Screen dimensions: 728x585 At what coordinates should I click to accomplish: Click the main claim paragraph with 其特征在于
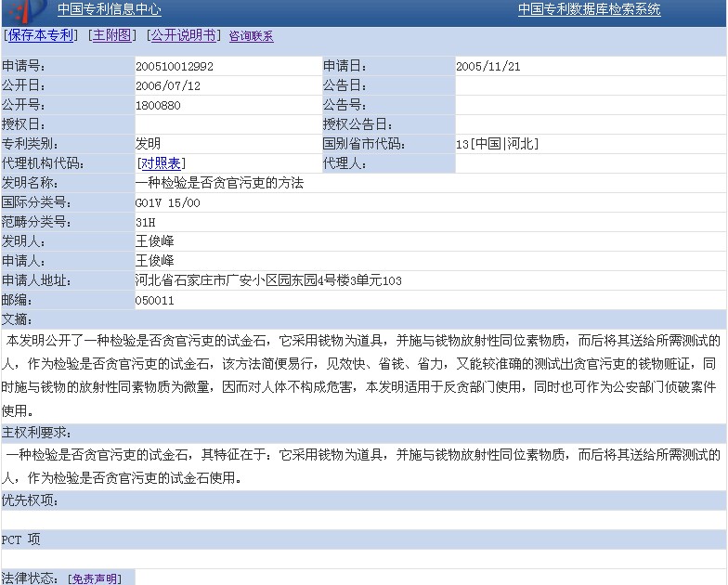(361, 466)
